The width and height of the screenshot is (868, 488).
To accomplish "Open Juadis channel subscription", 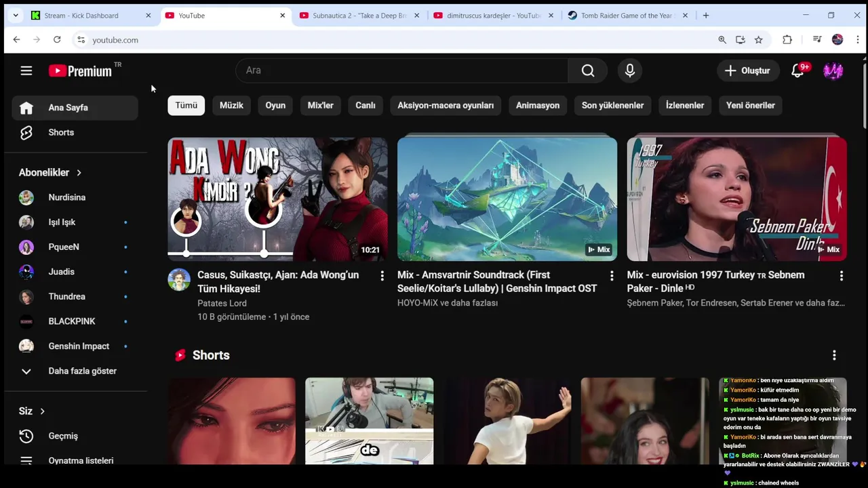I will tap(75, 272).
